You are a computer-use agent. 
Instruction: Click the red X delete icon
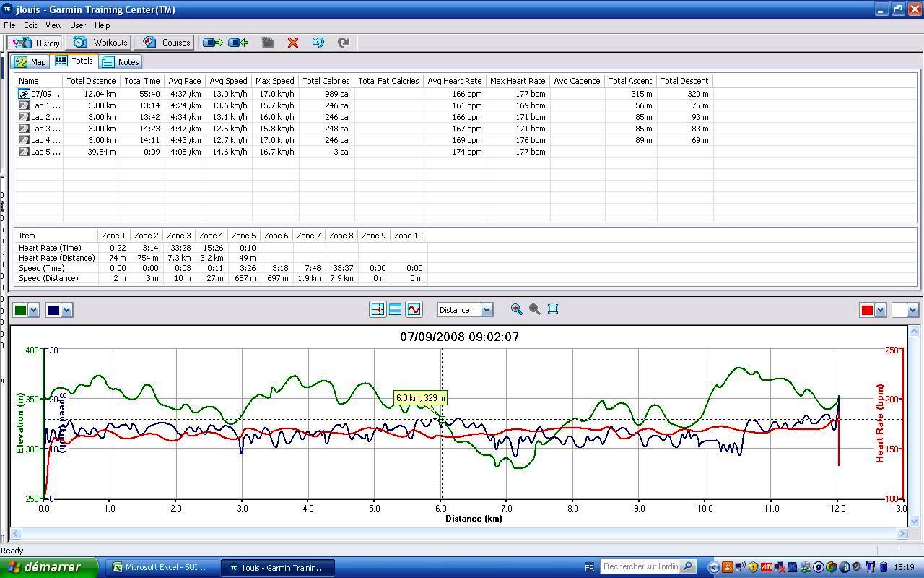pos(293,43)
